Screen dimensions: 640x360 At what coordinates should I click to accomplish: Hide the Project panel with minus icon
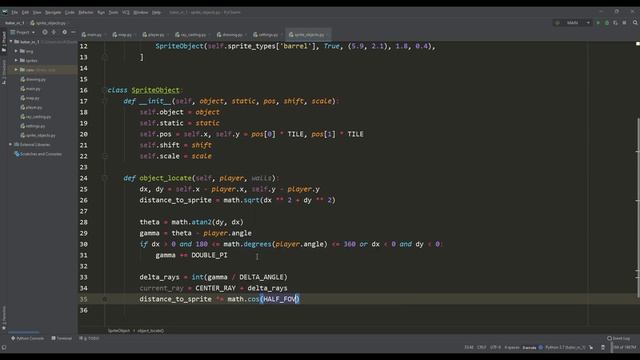(x=73, y=32)
